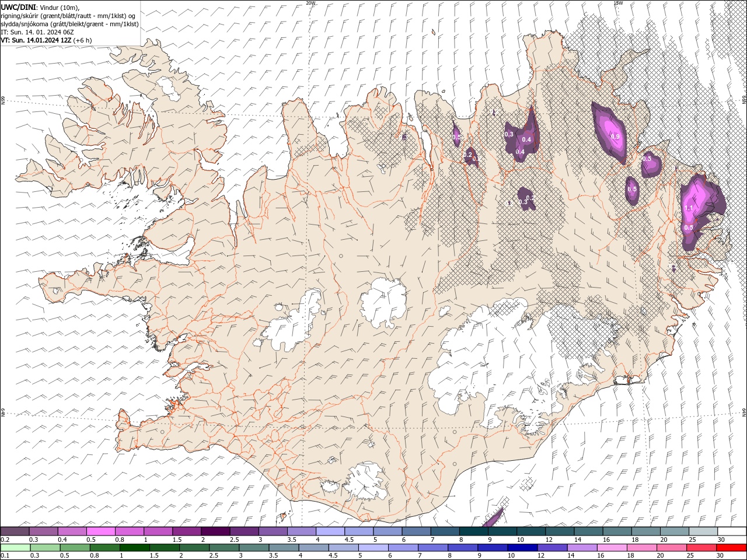Click the white Langjökull glacier area
747x560 pixels.
pos(294,321)
